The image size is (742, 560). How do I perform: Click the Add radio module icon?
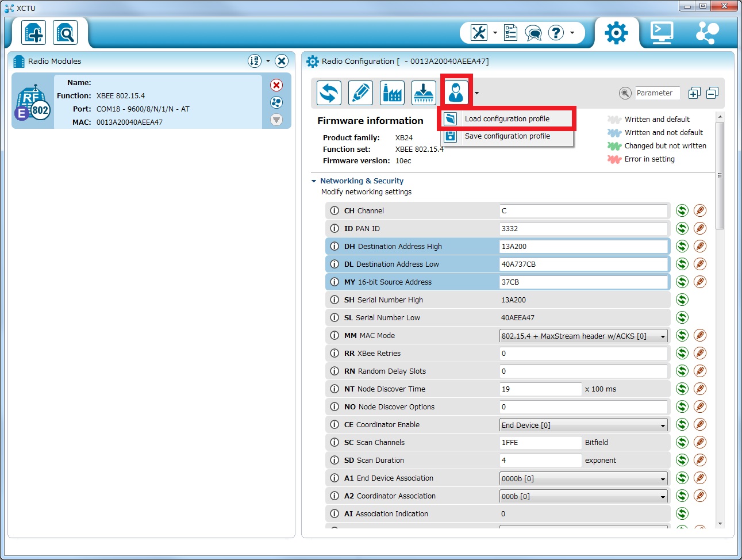[x=33, y=33]
